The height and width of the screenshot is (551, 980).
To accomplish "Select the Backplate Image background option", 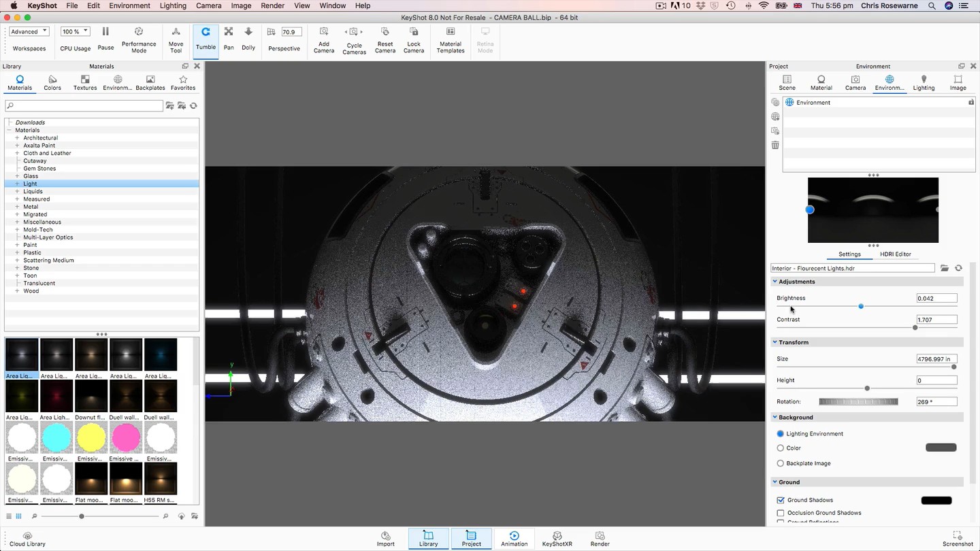I will (x=781, y=463).
